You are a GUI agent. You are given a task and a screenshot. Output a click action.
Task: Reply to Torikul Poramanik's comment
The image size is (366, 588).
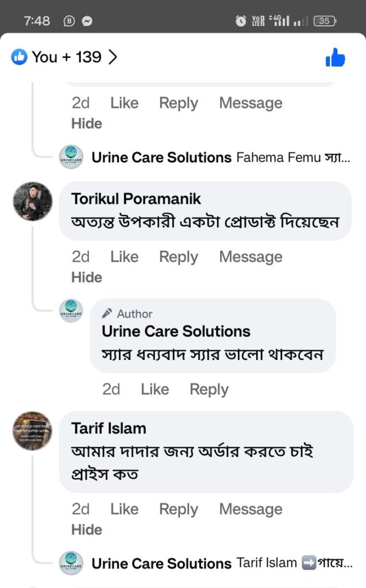point(178,257)
